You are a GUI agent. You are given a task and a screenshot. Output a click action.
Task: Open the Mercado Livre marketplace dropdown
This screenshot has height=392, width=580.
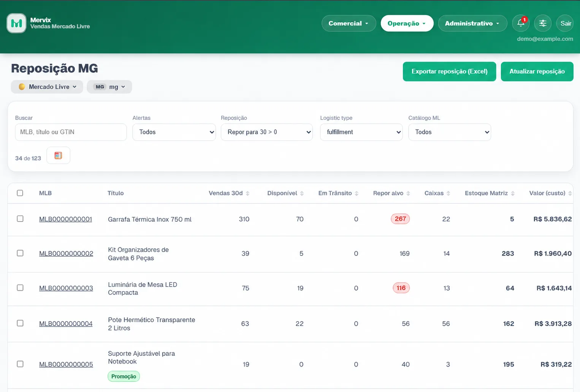pyautogui.click(x=47, y=87)
